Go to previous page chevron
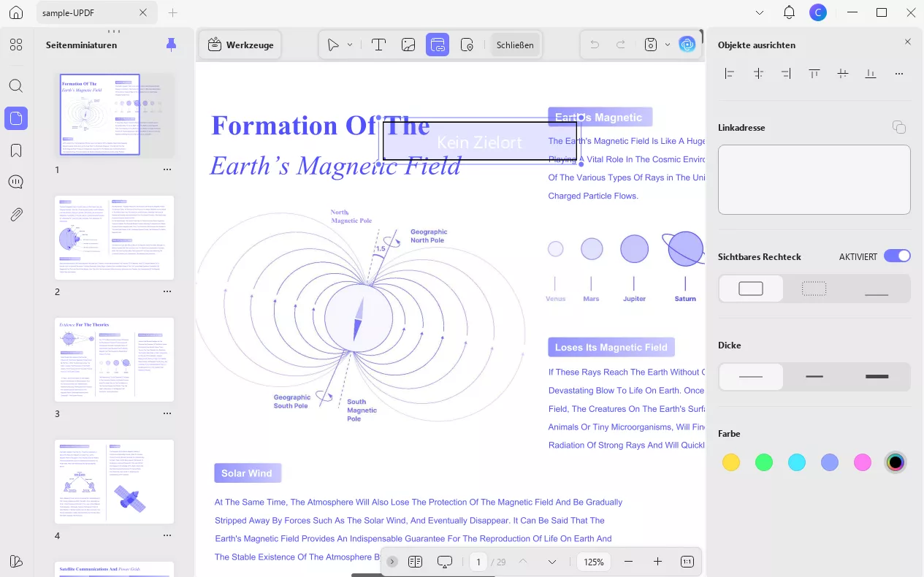Viewport: 924px width, 577px height. point(523,562)
